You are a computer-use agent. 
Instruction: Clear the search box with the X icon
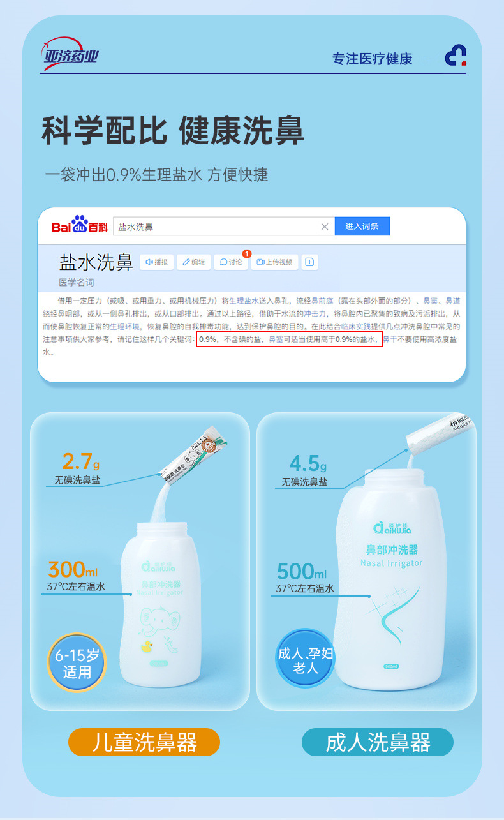(324, 227)
